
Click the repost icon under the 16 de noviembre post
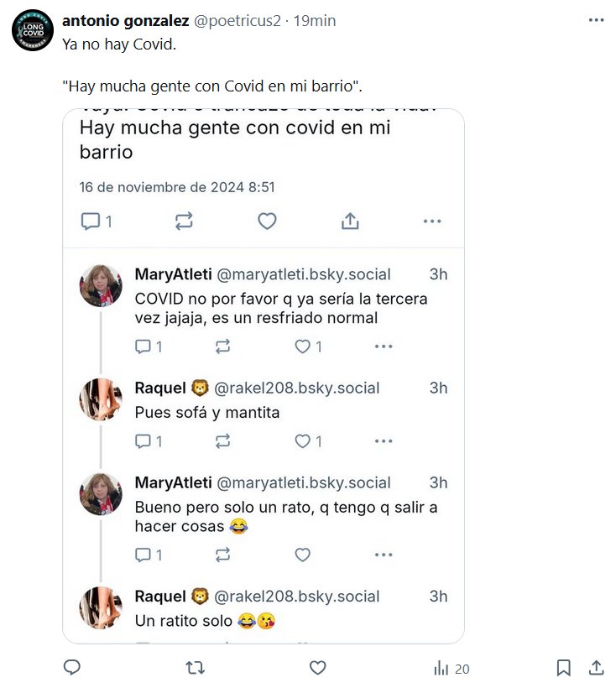point(184,221)
